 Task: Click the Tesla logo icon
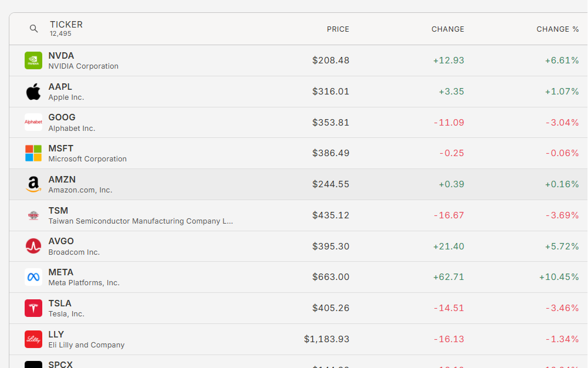click(33, 308)
